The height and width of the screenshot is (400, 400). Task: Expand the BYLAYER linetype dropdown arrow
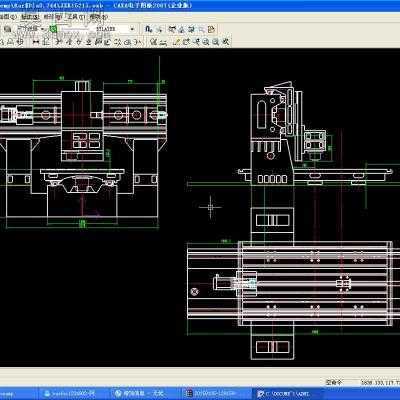[x=132, y=29]
